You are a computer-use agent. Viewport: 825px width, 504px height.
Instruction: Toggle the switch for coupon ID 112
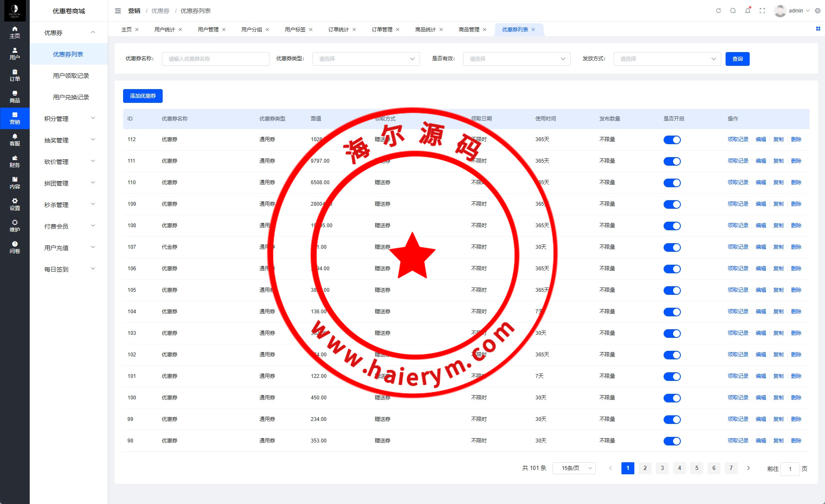tap(672, 140)
